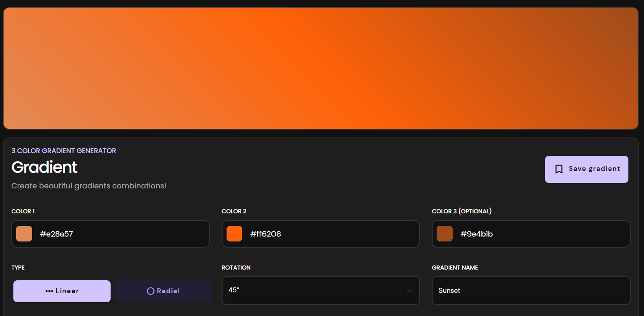Screen dimensions: 644x316
Task: Open the Color 2 orange swatch picker
Action: (235, 234)
